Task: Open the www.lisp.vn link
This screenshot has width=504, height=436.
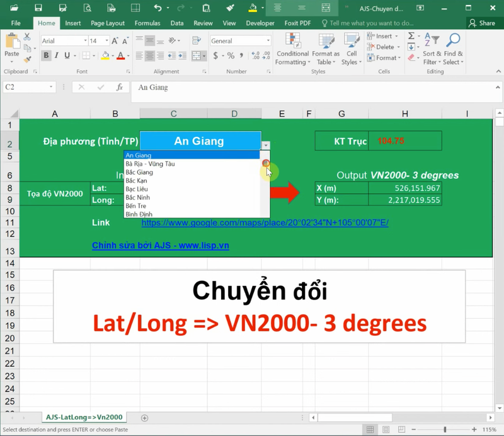Action: [161, 245]
